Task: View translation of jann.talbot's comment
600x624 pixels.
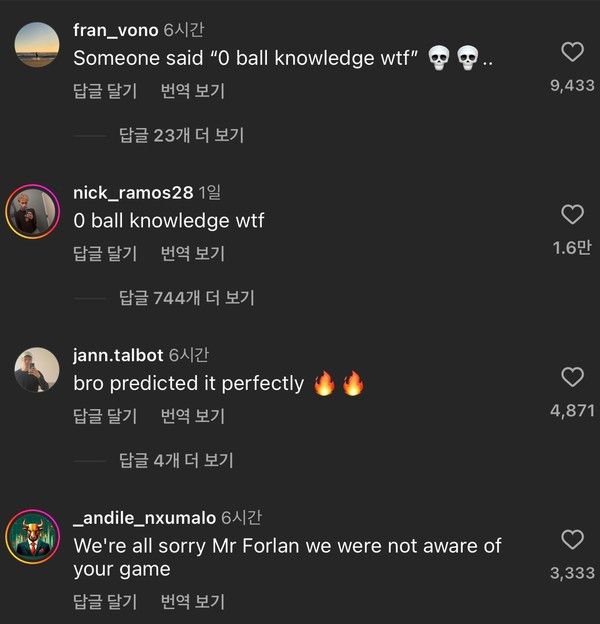Action: (192, 415)
